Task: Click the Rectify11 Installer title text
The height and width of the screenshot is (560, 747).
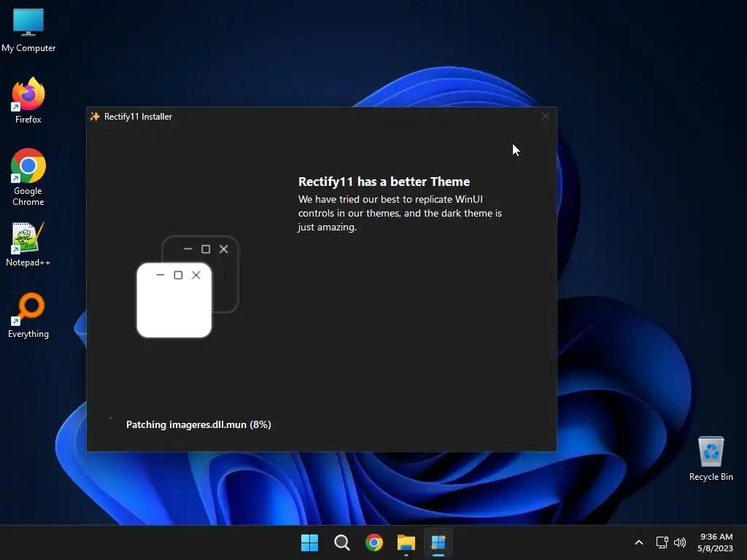Action: 138,117
